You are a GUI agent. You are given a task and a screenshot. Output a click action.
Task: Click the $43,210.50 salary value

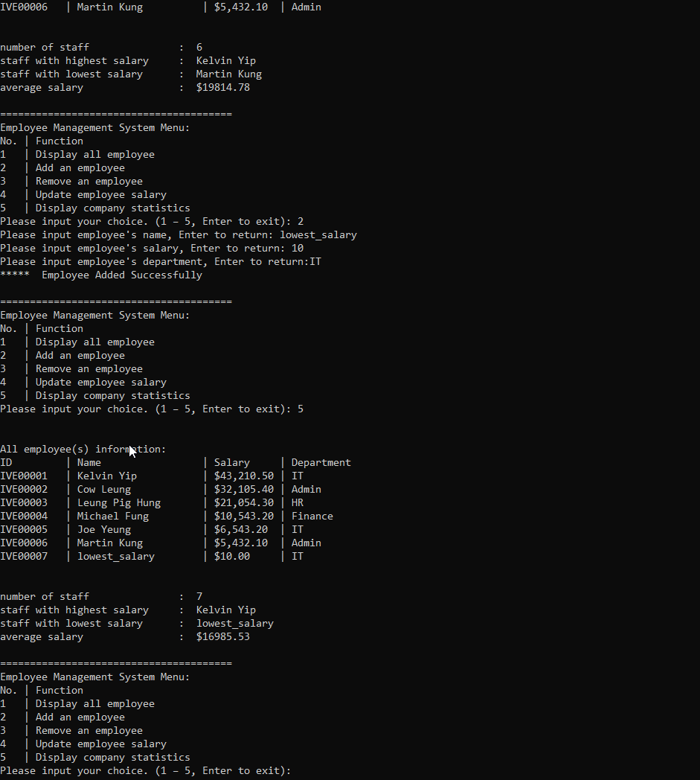click(x=244, y=476)
